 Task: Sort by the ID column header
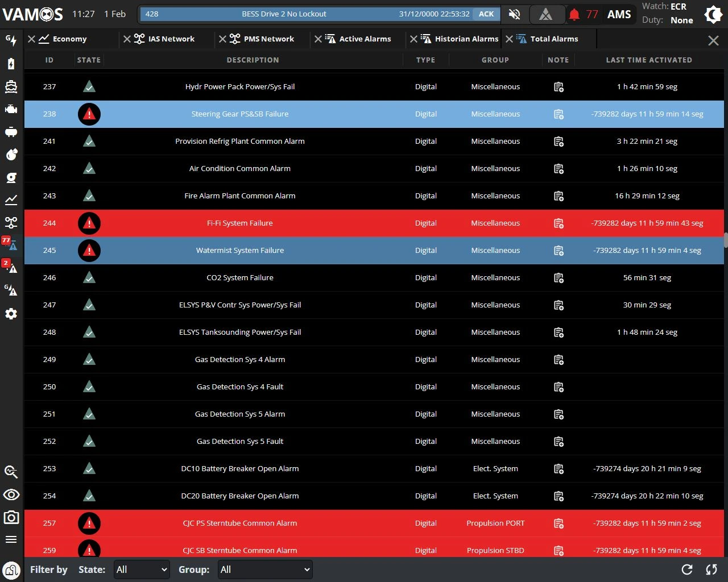(49, 60)
